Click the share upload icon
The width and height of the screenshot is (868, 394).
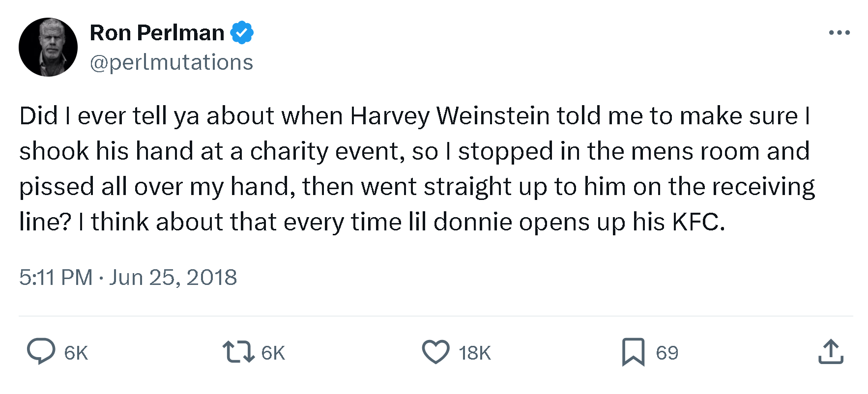pyautogui.click(x=831, y=352)
